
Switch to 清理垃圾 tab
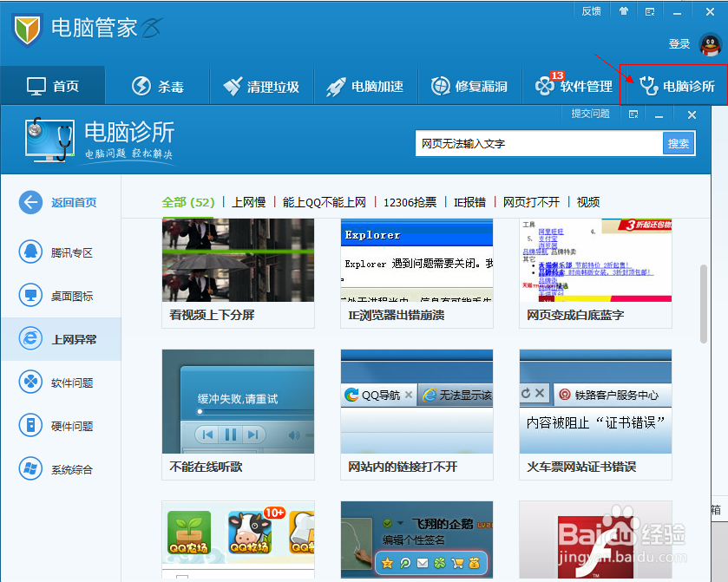tap(261, 86)
